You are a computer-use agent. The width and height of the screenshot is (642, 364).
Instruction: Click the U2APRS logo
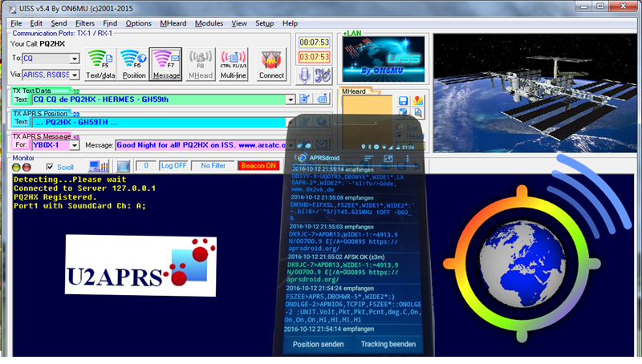(140, 266)
